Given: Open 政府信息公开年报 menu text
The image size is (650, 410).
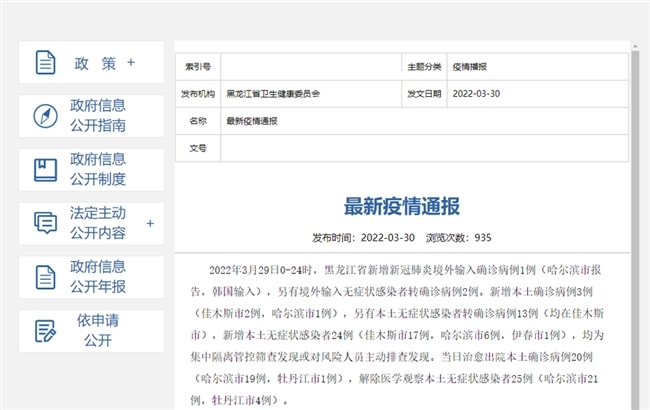Looking at the screenshot, I should click(98, 277).
